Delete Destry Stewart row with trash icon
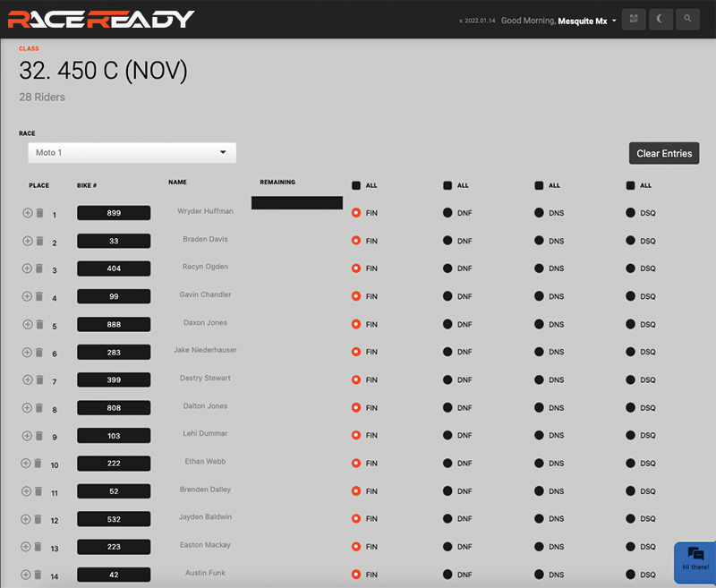The width and height of the screenshot is (716, 588). pos(39,379)
